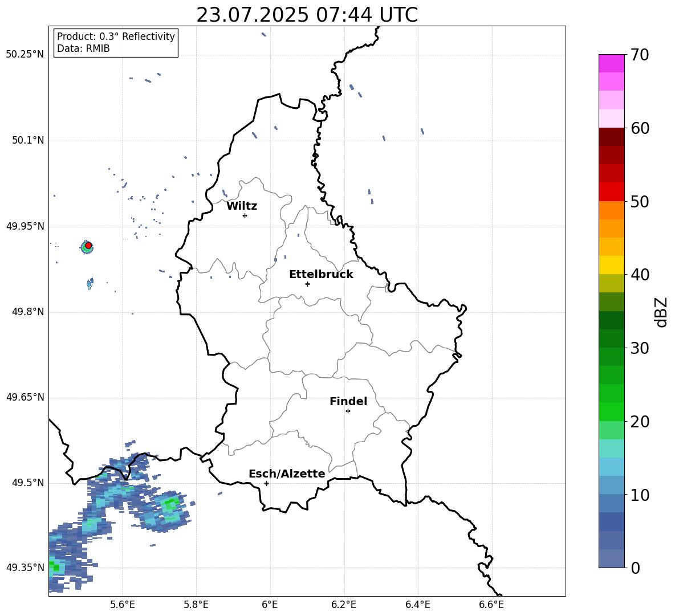Click the 'Product: 0.3° Reflectivity' label

pyautogui.click(x=116, y=36)
